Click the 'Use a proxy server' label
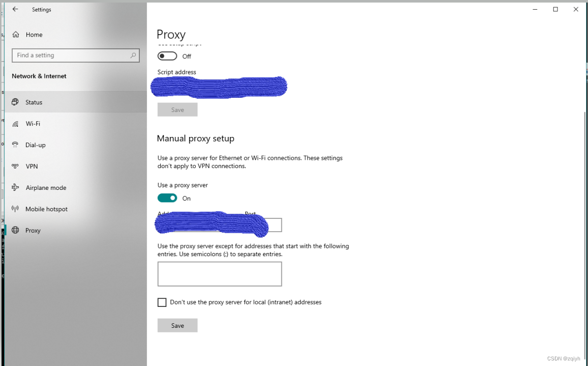Screen dimensions: 588x366 pos(183,185)
